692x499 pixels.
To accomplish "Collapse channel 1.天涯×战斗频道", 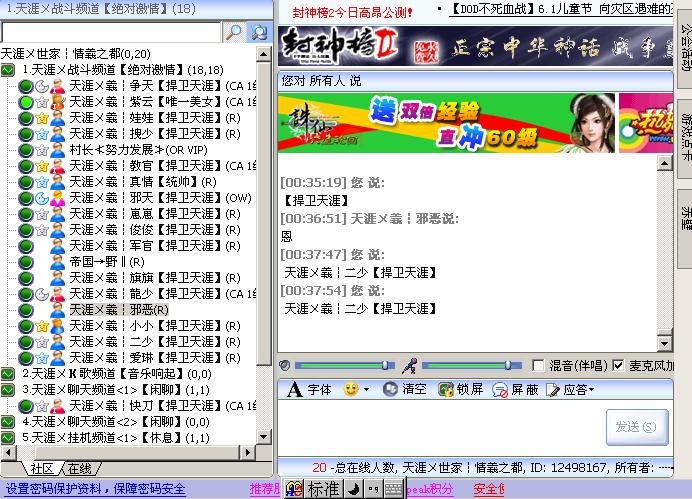I will pos(8,70).
